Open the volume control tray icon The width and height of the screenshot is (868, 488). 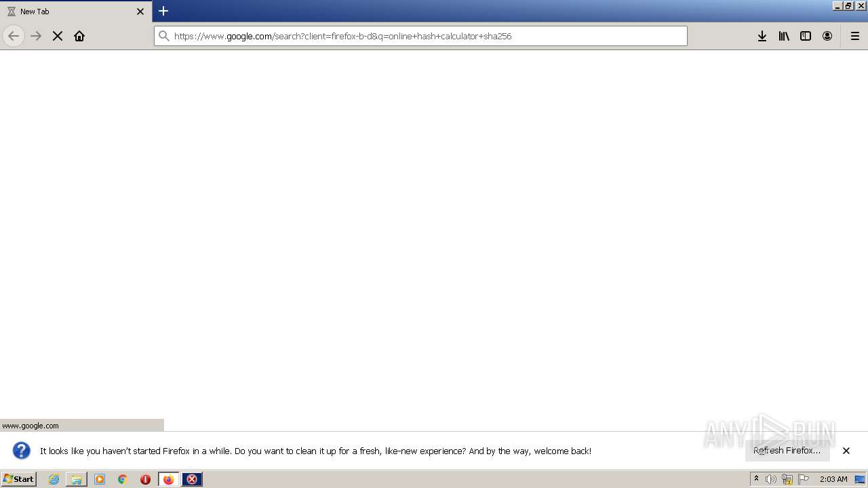771,479
